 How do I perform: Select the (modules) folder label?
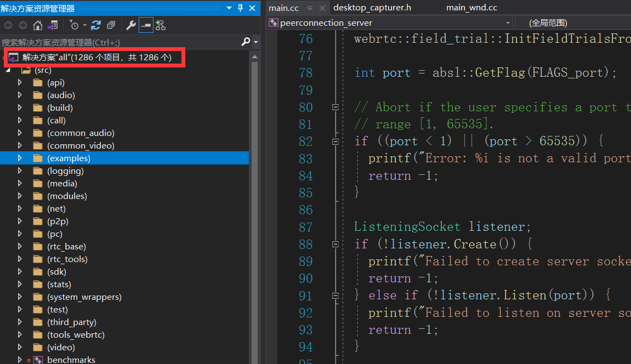click(x=67, y=196)
